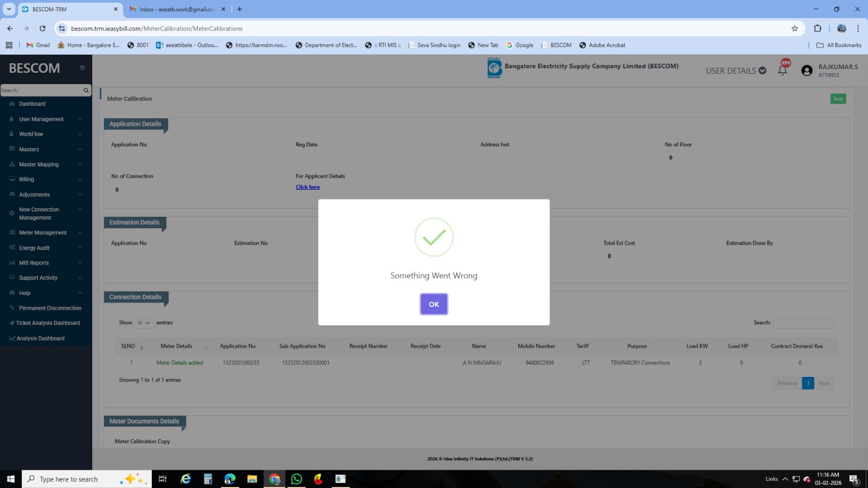Open Support Activity sidebar menu
Viewport: 868px width, 488px height.
38,278
